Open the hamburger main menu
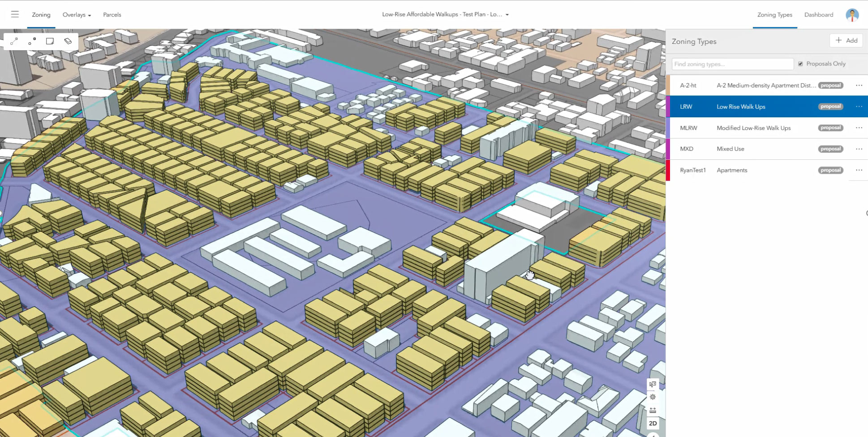868x437 pixels. (15, 14)
